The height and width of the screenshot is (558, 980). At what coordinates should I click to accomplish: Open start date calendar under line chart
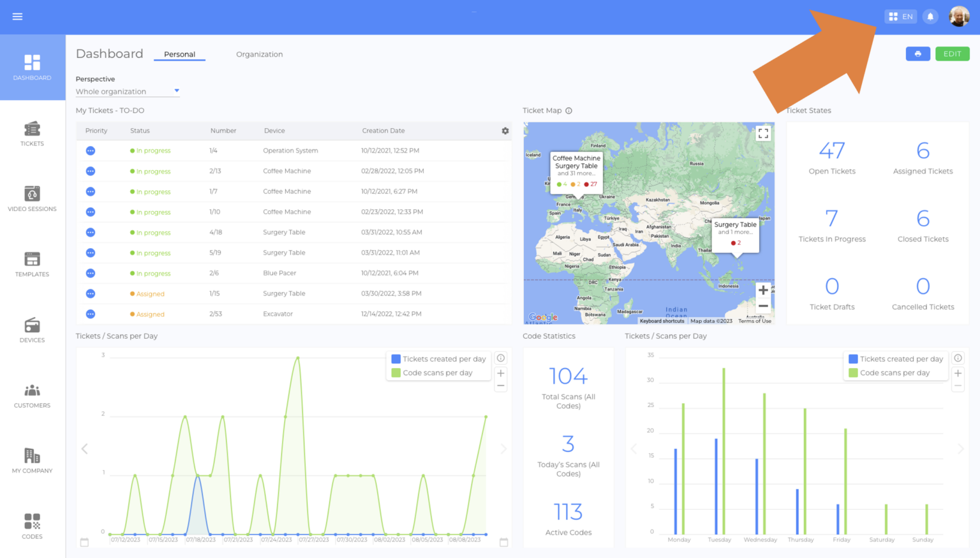click(x=84, y=542)
